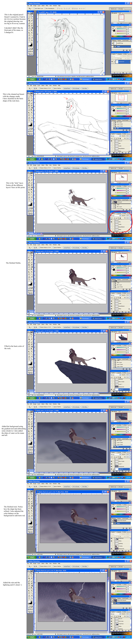Open the Brushes tab in finished rock screenshot
The image size is (135, 644).
[121, 487]
